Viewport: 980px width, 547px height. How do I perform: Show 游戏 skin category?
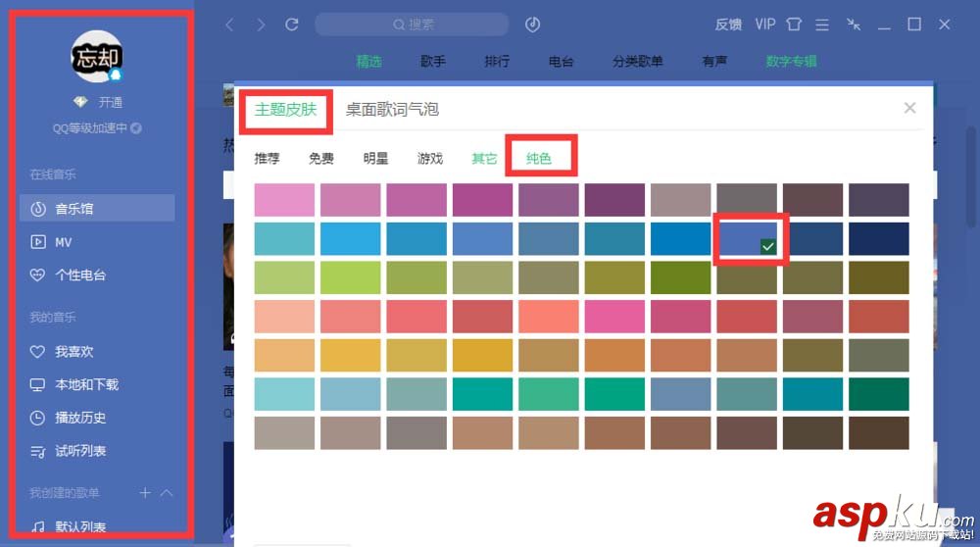coord(430,158)
